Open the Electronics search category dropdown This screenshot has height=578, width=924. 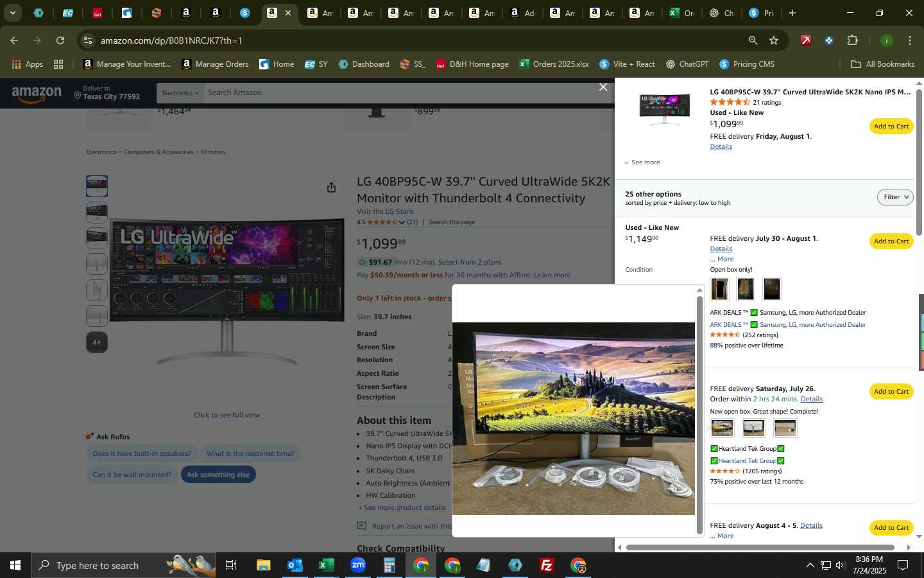click(x=180, y=93)
